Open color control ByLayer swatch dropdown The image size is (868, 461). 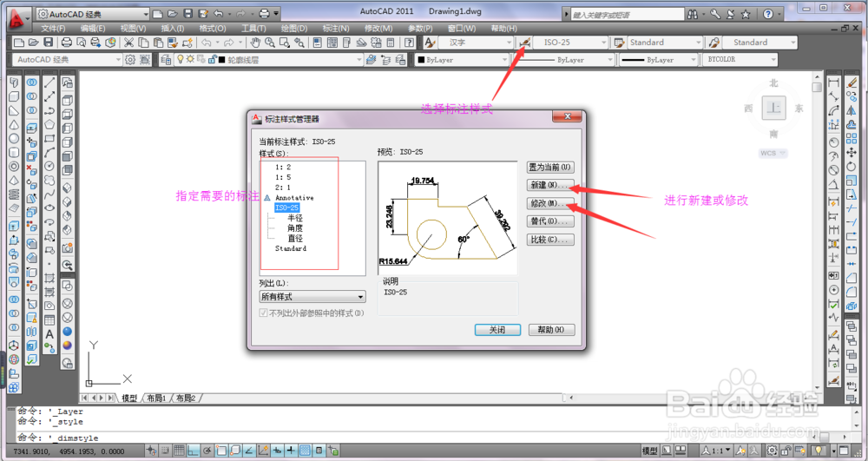tap(462, 59)
